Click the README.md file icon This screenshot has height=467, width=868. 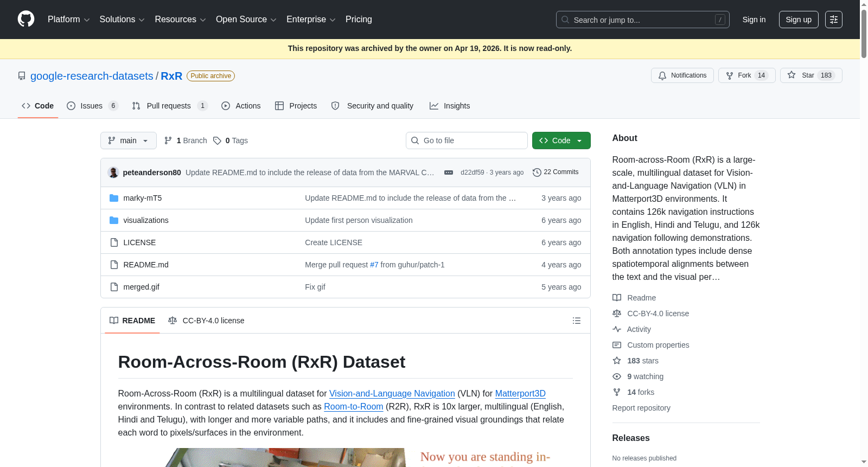tap(114, 265)
